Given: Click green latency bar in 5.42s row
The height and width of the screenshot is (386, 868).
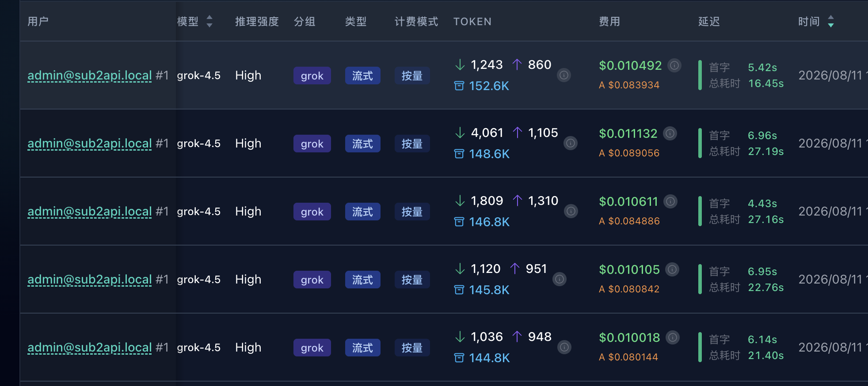Looking at the screenshot, I should click(x=700, y=75).
